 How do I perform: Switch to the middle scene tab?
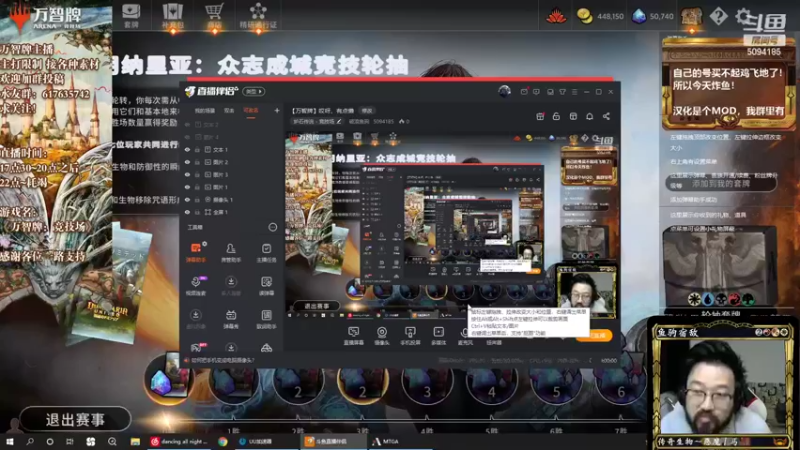click(x=229, y=110)
